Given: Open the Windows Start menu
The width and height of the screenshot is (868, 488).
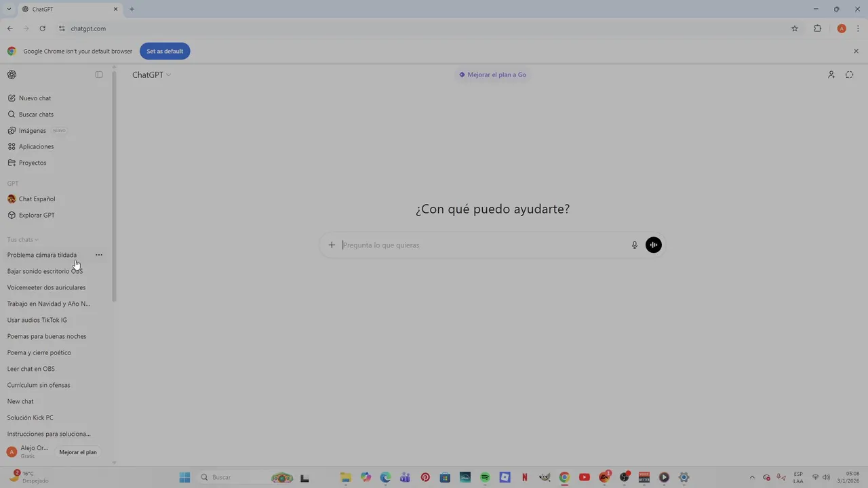Looking at the screenshot, I should (x=184, y=477).
